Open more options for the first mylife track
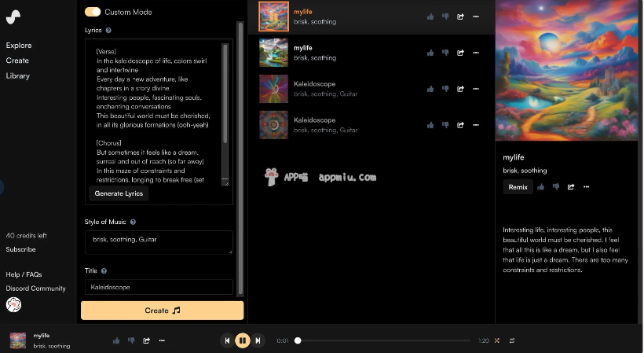 tap(476, 17)
